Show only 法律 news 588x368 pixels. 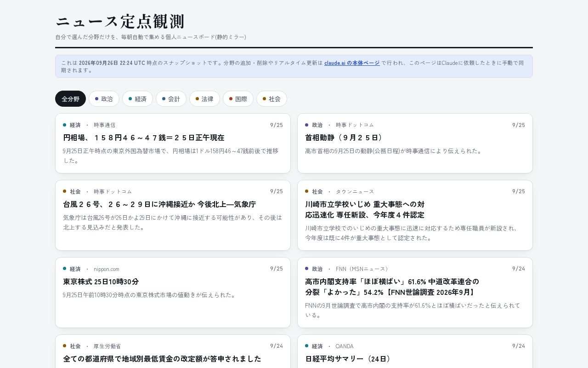coord(204,99)
